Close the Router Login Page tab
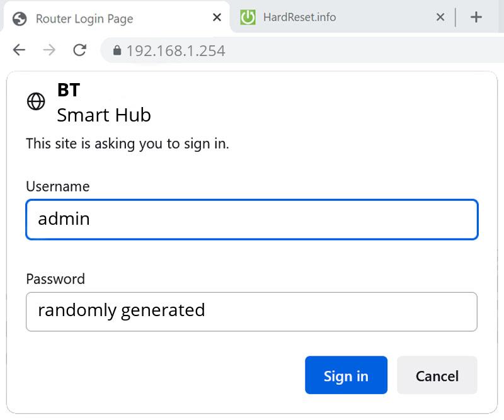The image size is (504, 420). tap(217, 18)
